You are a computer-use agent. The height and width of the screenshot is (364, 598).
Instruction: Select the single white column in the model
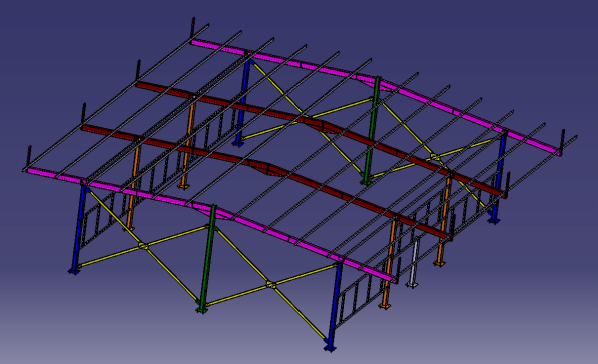click(414, 263)
